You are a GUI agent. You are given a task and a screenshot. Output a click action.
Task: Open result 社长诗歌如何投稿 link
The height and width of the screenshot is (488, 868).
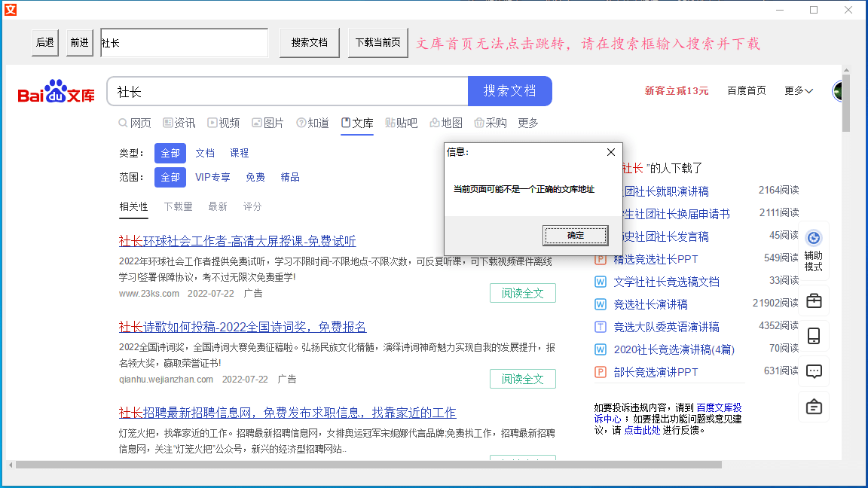(x=243, y=327)
